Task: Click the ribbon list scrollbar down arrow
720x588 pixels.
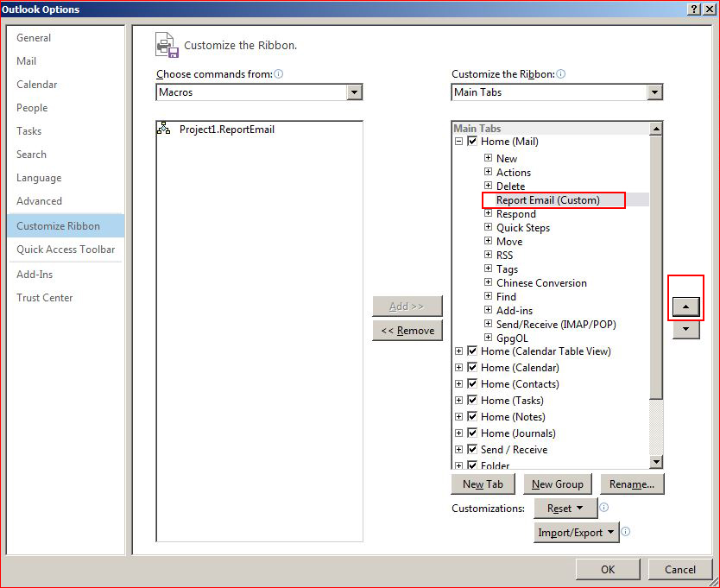Action: pos(656,462)
